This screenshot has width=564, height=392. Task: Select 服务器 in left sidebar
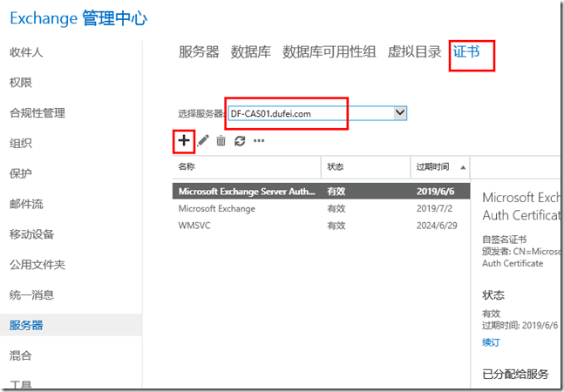tap(26, 325)
